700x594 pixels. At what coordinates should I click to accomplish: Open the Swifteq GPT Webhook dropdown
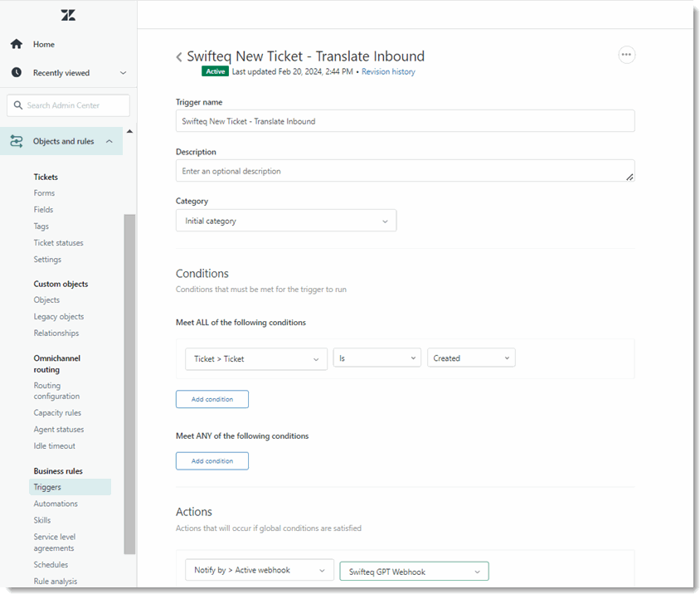415,572
